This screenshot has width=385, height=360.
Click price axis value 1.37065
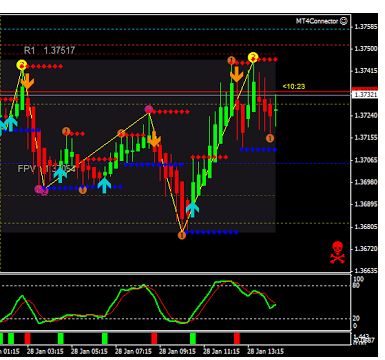tap(366, 160)
